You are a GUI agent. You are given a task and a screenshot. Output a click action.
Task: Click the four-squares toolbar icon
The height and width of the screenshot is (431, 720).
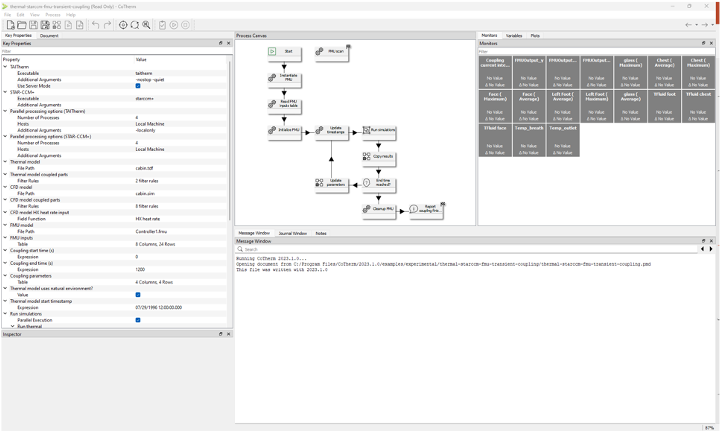[56, 25]
